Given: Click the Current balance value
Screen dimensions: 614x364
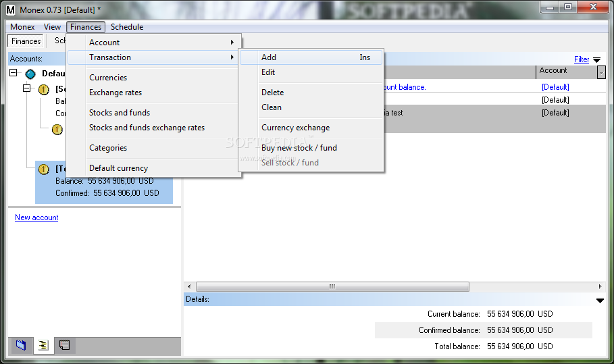Looking at the screenshot, I should tap(519, 314).
